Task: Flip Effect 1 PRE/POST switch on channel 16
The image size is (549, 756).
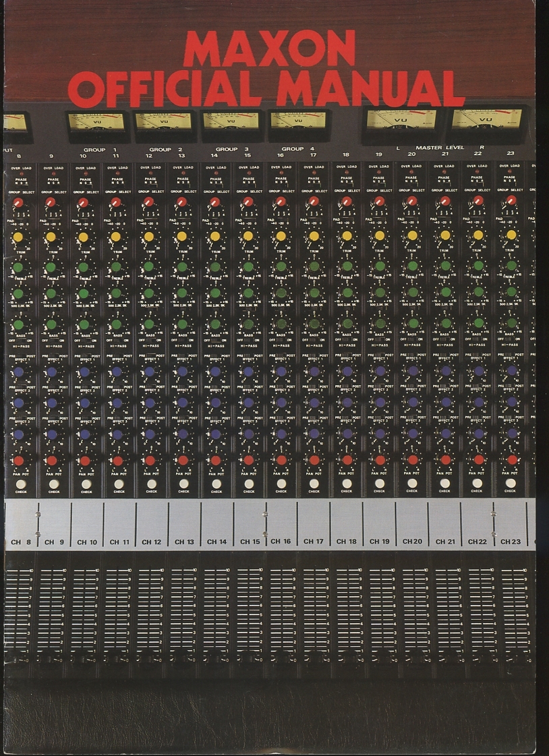Action: 281,355
